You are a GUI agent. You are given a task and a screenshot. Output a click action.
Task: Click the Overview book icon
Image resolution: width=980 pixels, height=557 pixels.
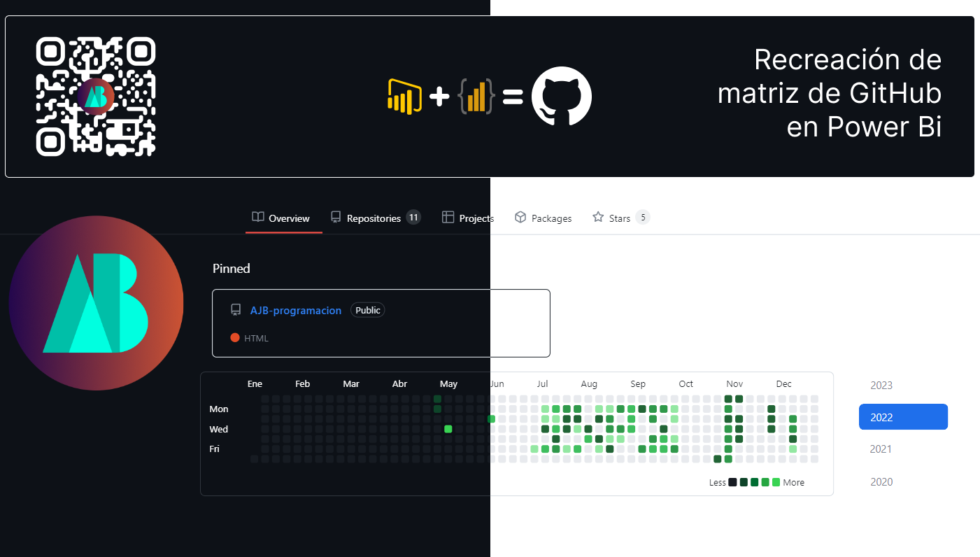coord(258,218)
